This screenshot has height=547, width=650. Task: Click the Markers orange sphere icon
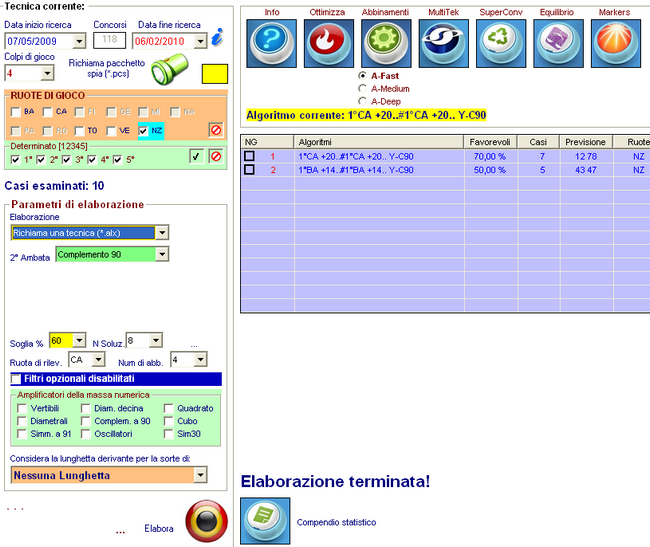click(616, 44)
